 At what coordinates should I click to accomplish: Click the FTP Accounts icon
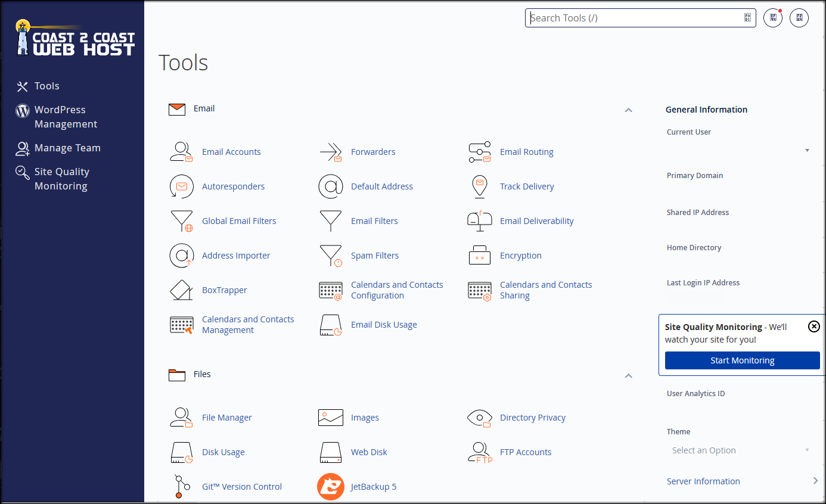coord(479,452)
